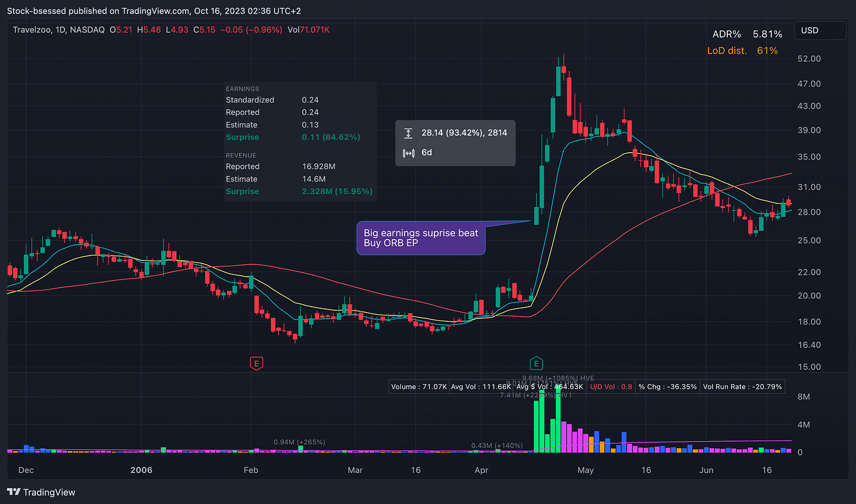Click the Avg $ Vol : 464.63K stat
Screen dimensions: 856x504
click(x=550, y=387)
